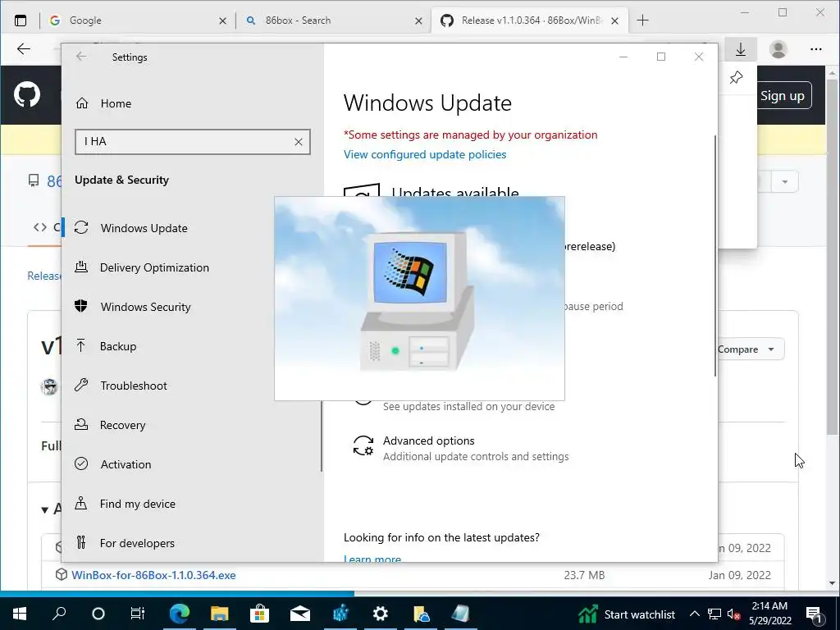This screenshot has width=840, height=630.
Task: Click the 23.7 MB file size text
Action: point(584,575)
